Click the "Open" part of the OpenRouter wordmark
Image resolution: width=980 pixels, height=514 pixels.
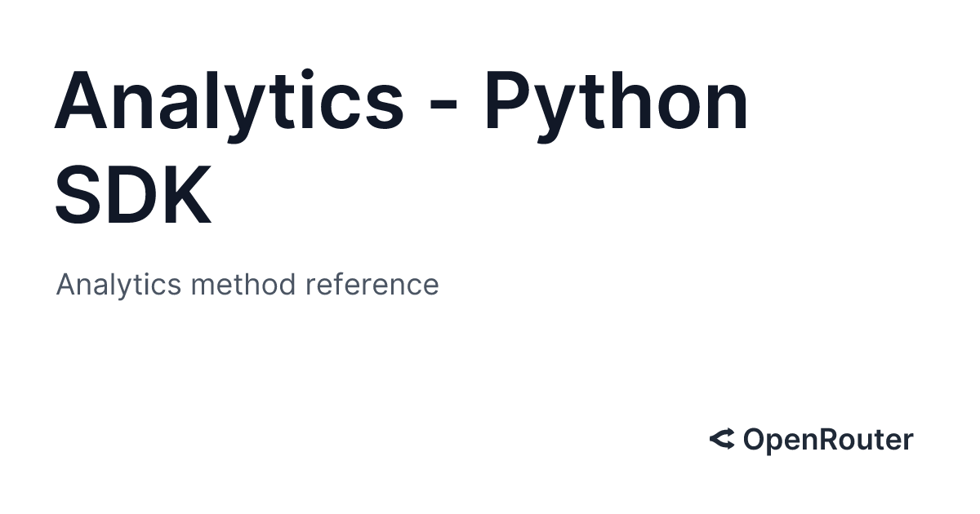click(x=779, y=440)
